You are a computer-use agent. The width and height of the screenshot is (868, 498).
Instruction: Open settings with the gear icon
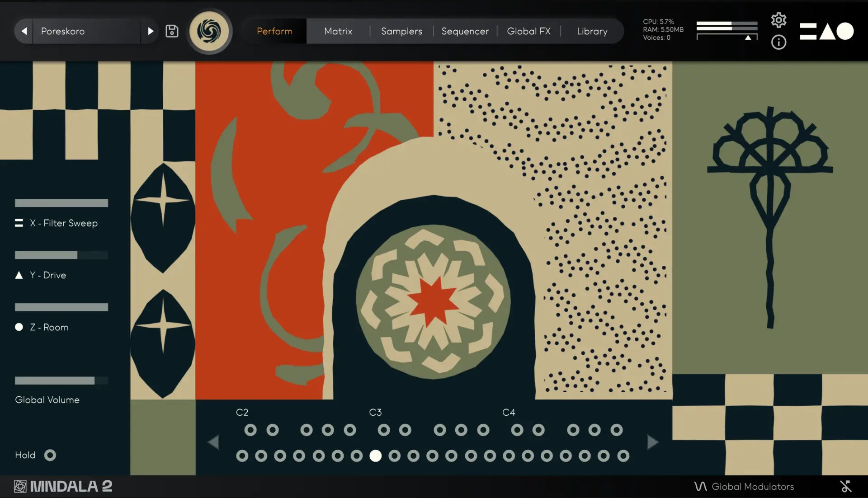[x=778, y=20]
